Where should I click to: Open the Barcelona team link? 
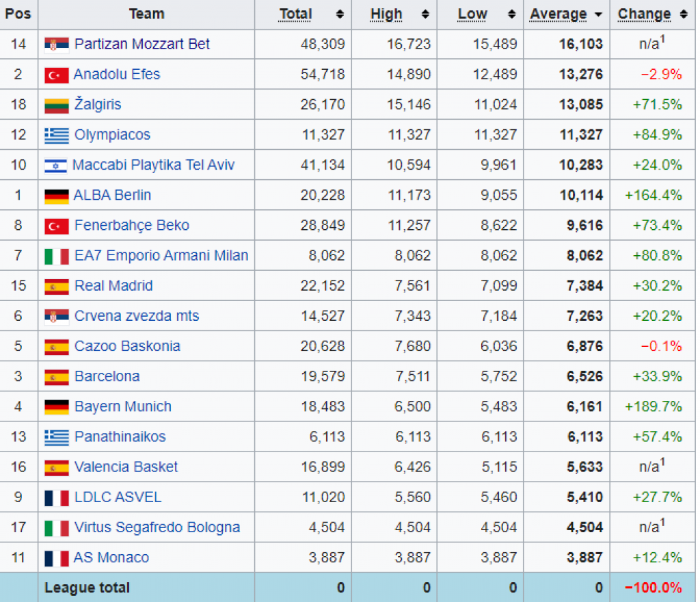[x=107, y=376]
